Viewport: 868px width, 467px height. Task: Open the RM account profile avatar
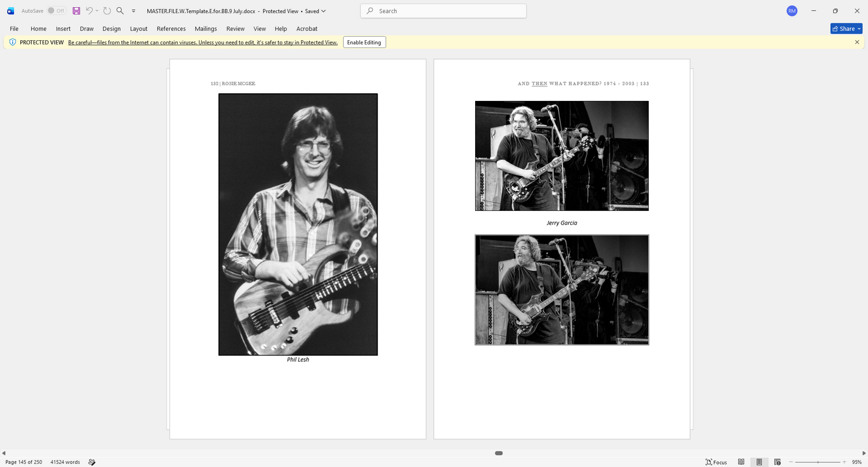pyautogui.click(x=792, y=11)
